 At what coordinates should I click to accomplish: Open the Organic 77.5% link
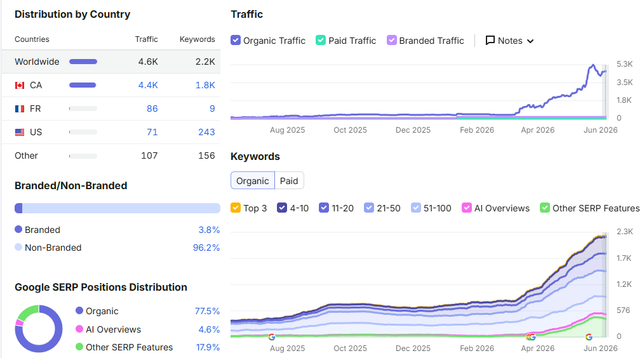pos(207,311)
